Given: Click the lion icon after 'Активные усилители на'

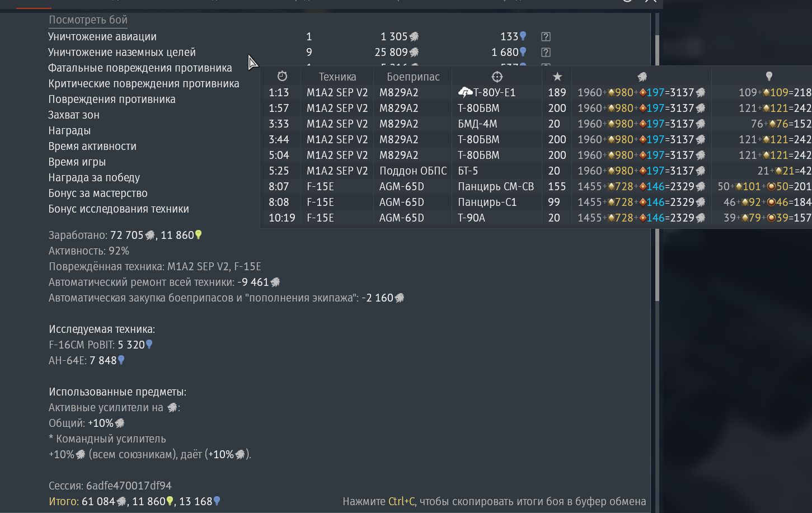Looking at the screenshot, I should point(172,408).
